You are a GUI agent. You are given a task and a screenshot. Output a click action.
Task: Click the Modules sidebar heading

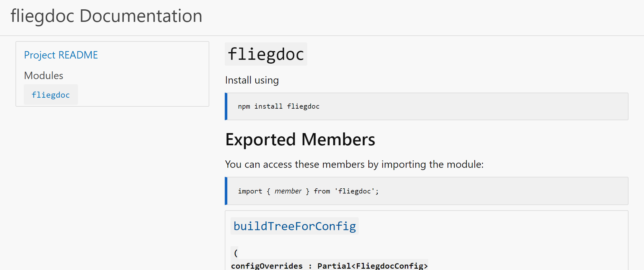click(43, 76)
